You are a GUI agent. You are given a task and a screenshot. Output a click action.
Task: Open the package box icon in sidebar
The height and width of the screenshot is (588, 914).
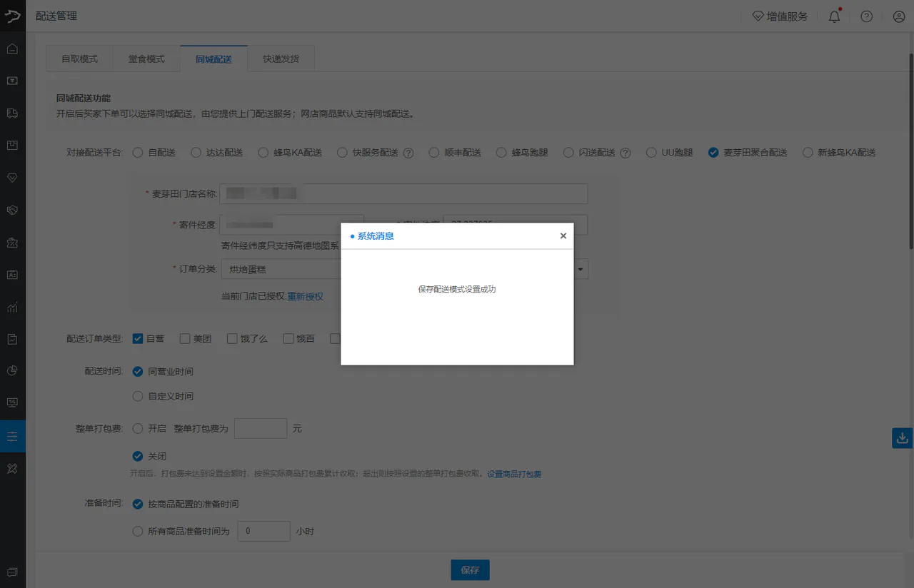click(x=12, y=146)
